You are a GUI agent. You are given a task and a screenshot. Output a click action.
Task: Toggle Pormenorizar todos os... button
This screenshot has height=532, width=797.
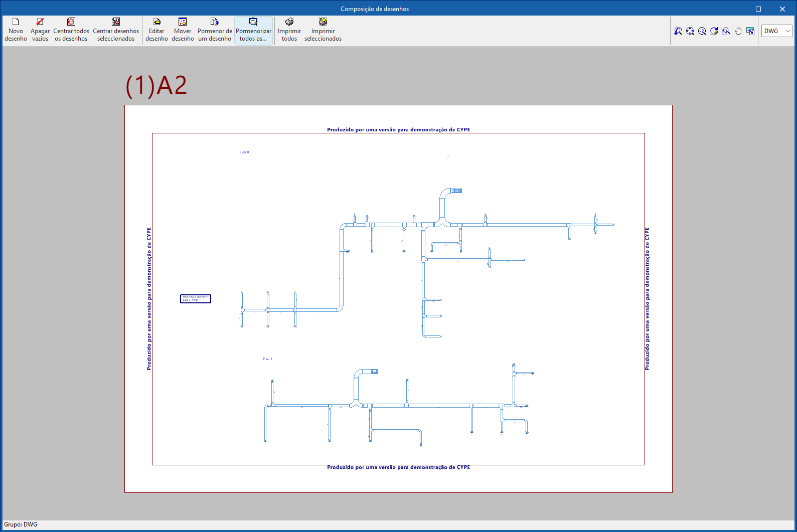[253, 30]
